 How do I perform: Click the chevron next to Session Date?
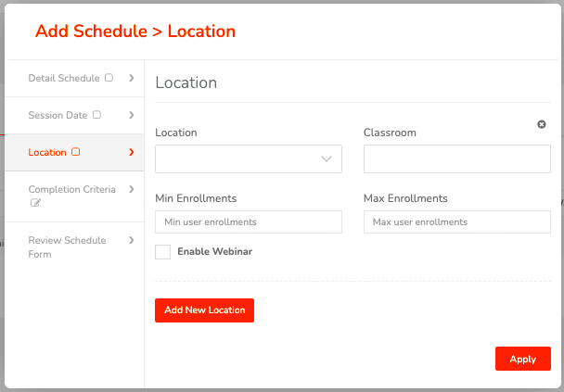[132, 115]
